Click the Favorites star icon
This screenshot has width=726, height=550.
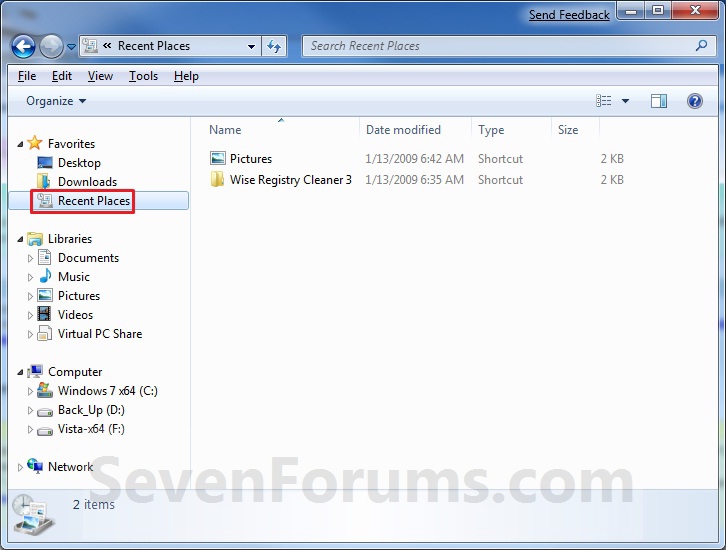pos(35,143)
